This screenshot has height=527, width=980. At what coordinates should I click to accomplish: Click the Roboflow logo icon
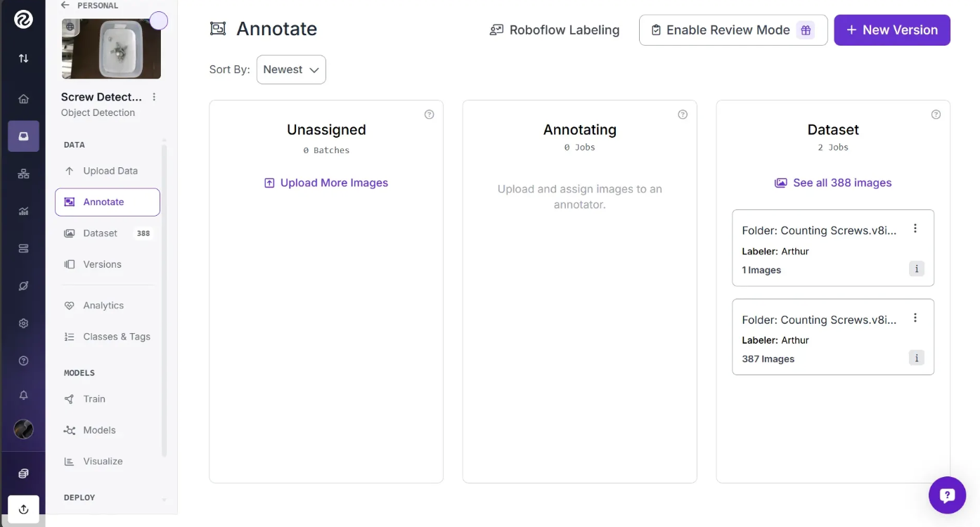(x=23, y=19)
